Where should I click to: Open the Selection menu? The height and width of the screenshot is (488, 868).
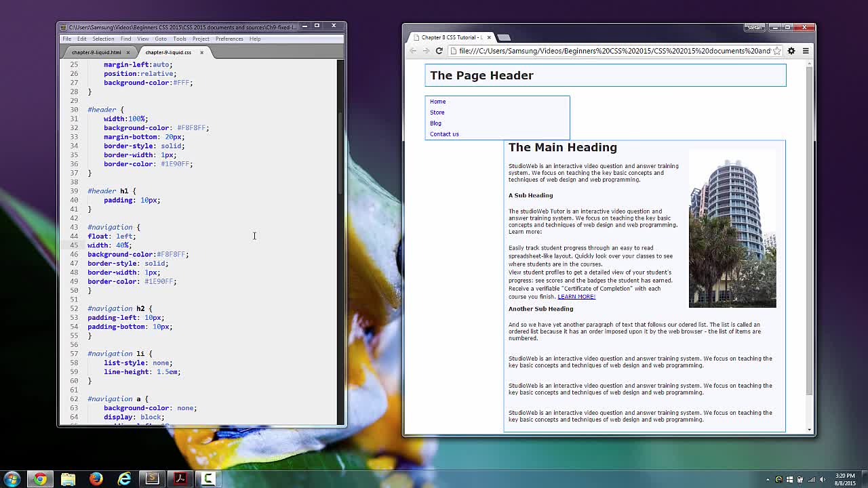pyautogui.click(x=103, y=39)
